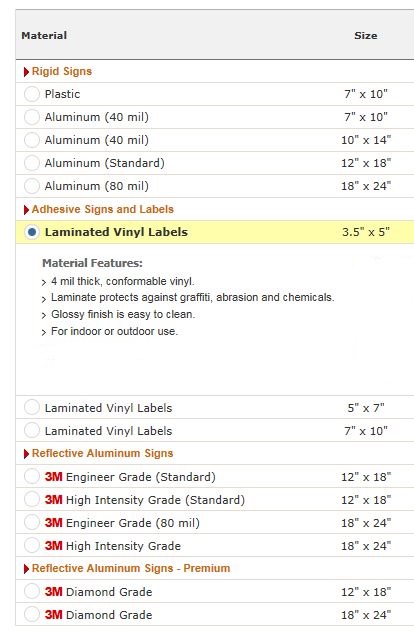The height and width of the screenshot is (644, 414).
Task: Click the Material column header
Action: [x=44, y=36]
